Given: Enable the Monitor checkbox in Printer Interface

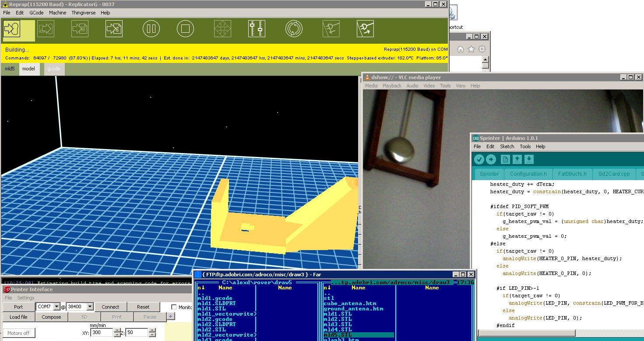Looking at the screenshot, I should click(x=174, y=307).
